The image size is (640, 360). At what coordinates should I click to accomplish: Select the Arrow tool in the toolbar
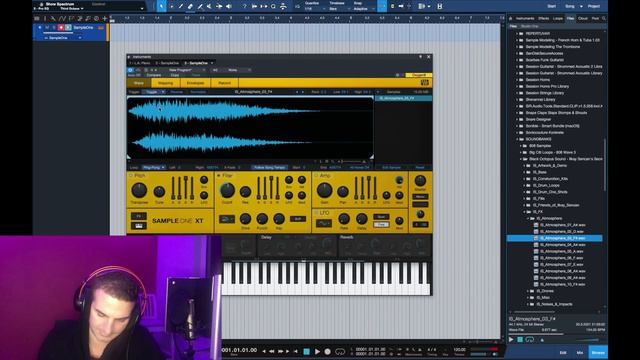[162, 6]
